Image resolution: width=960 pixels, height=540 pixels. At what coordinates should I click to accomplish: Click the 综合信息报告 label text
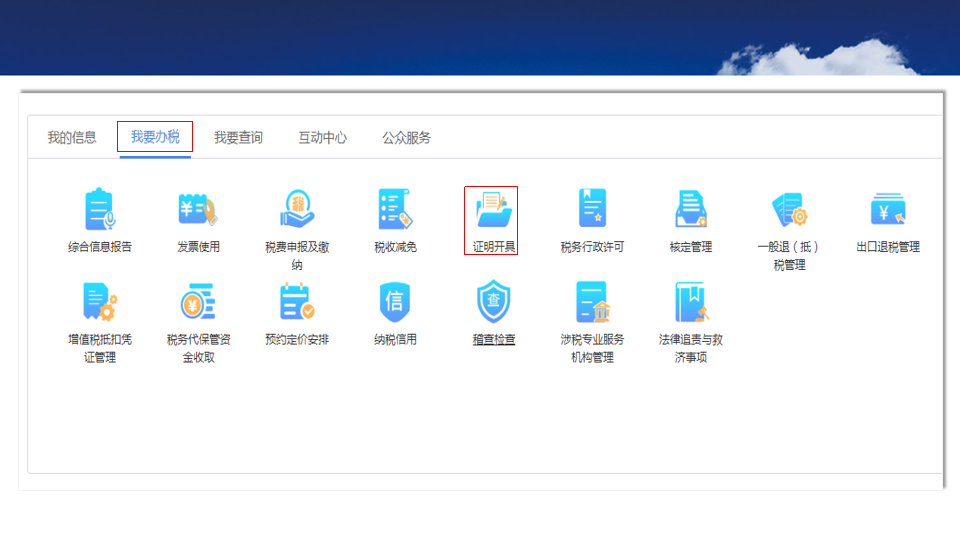100,247
